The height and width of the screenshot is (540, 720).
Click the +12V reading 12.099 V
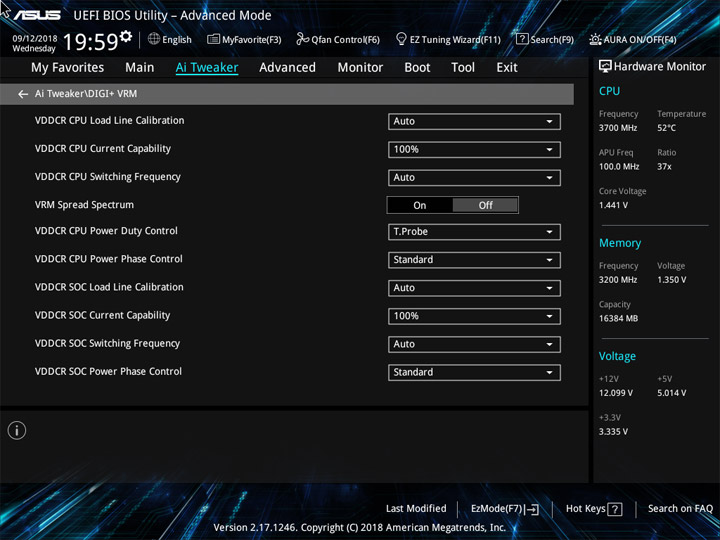point(616,393)
